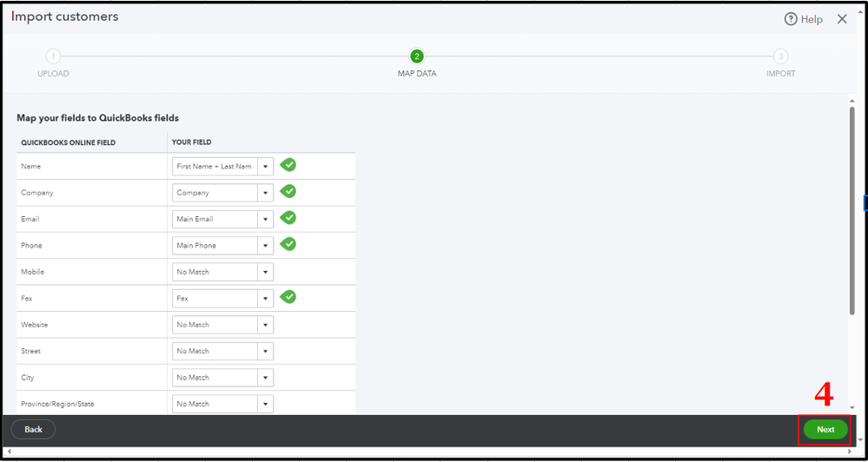This screenshot has width=868, height=462.
Task: Click the vertical scrollbar of the mapping list
Action: point(852,210)
